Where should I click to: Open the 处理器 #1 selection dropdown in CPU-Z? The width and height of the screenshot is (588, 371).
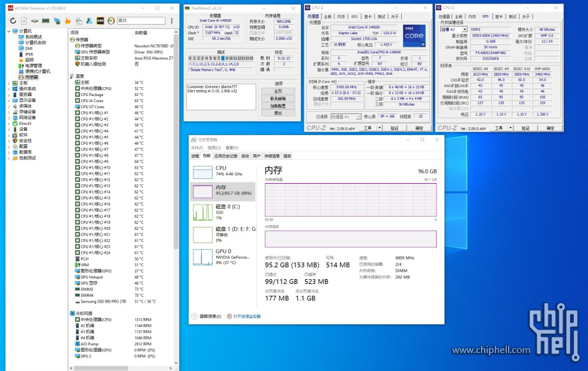[x=359, y=116]
